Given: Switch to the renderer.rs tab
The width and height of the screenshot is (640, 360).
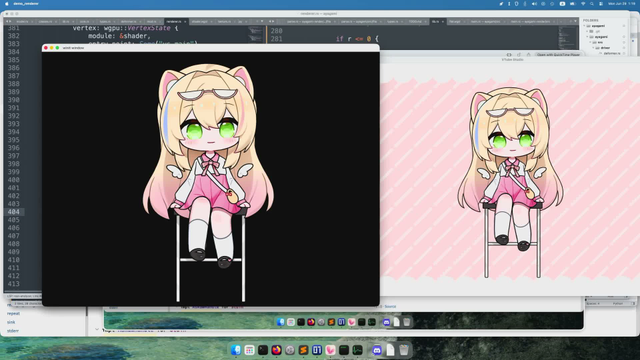Looking at the screenshot, I should [175, 22].
